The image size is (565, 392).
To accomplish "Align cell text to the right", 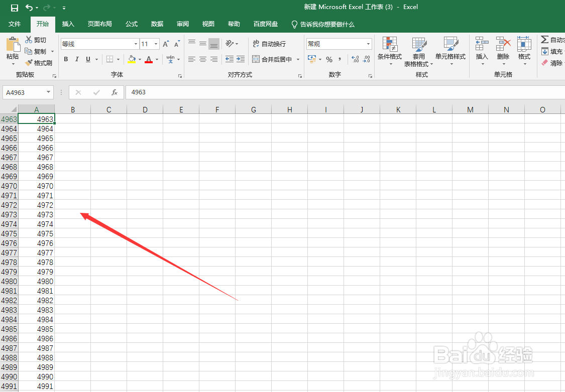I will click(214, 59).
